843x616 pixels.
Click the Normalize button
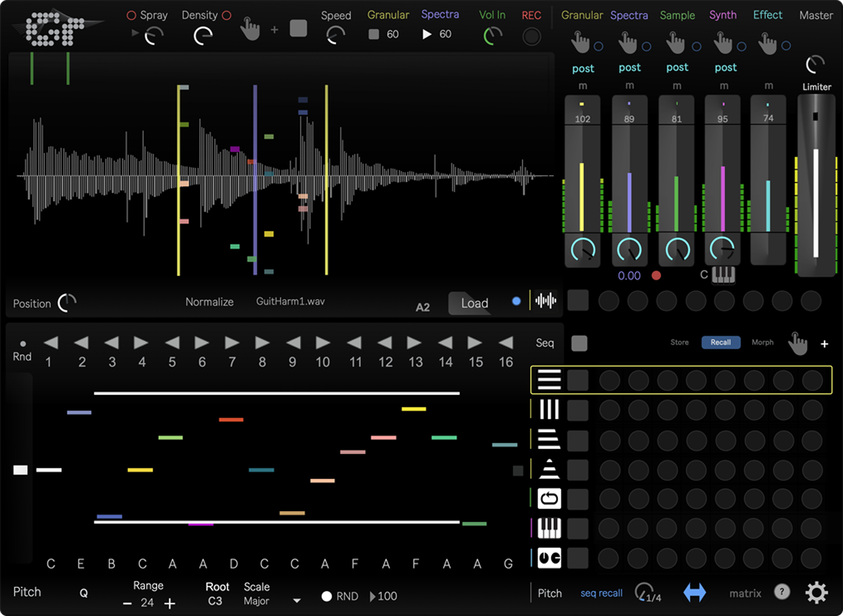209,302
